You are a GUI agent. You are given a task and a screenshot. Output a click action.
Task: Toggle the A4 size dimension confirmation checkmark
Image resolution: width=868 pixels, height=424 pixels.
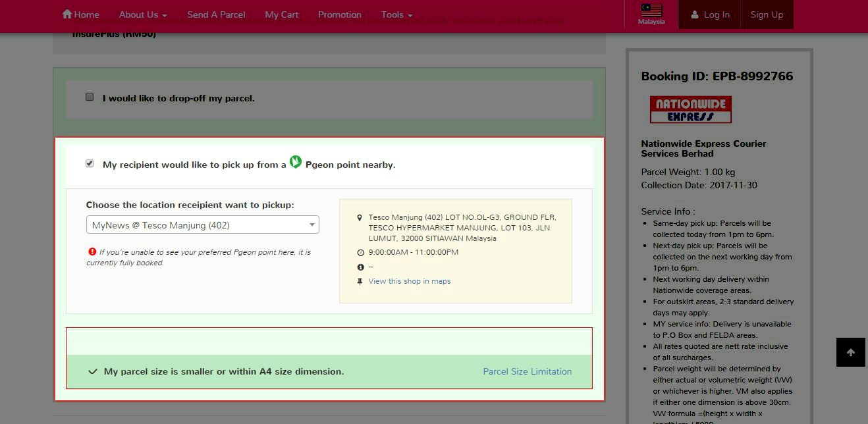click(93, 371)
